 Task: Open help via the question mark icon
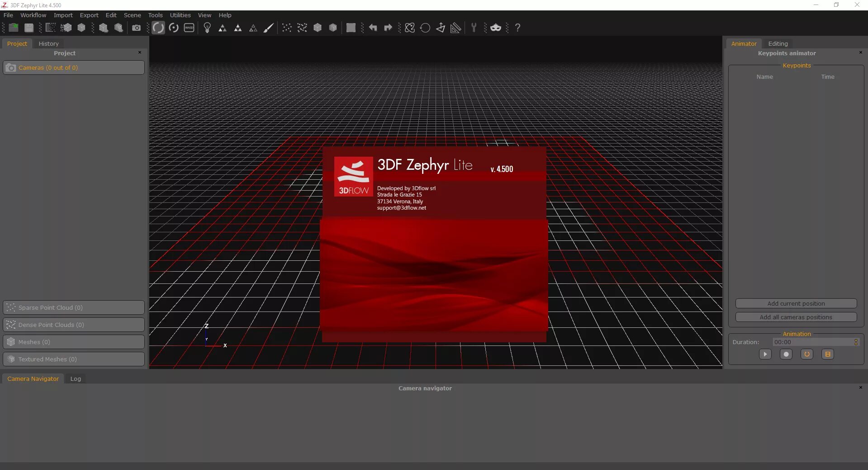coord(517,28)
